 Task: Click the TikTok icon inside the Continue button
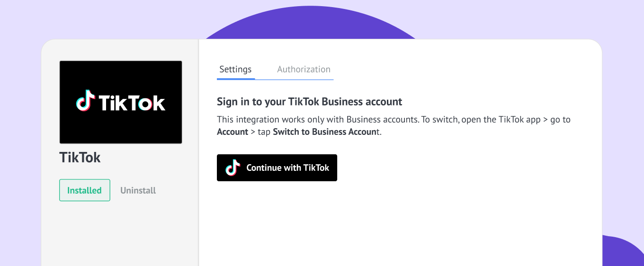pos(233,168)
